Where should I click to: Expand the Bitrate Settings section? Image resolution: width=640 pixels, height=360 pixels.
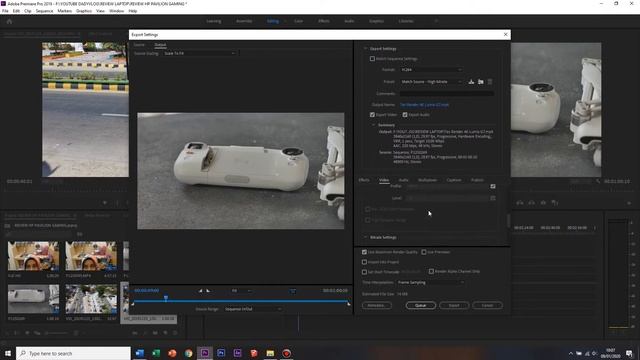tap(365, 237)
